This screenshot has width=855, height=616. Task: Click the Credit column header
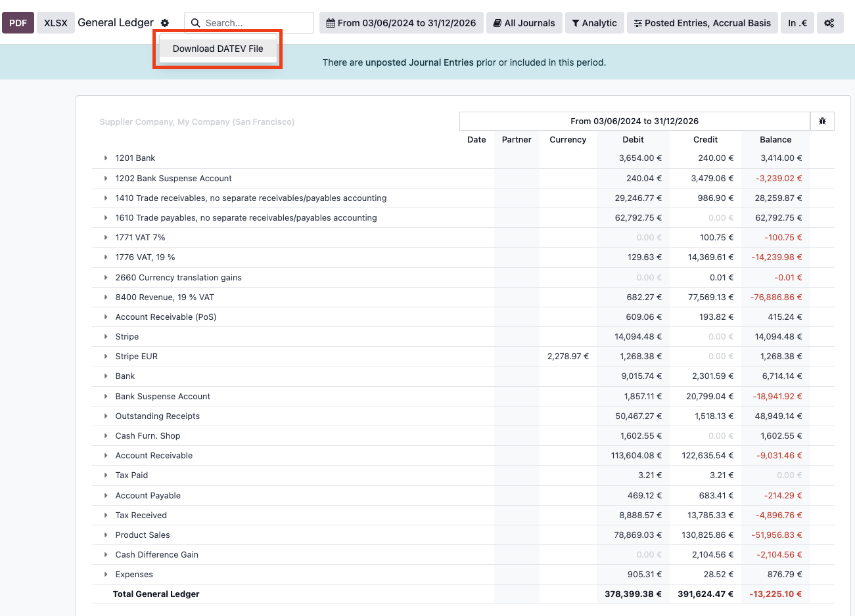pyautogui.click(x=705, y=140)
